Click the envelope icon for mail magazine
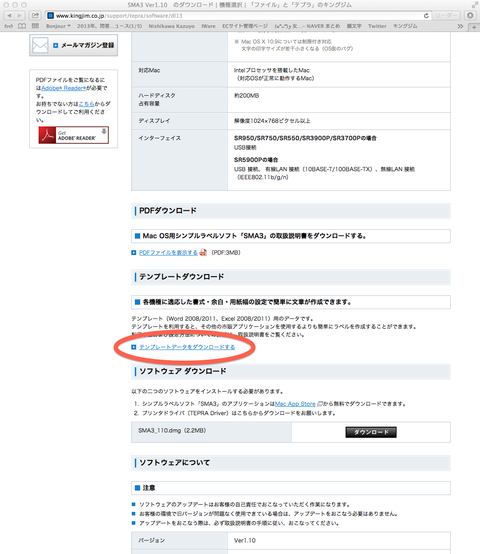 (x=40, y=45)
